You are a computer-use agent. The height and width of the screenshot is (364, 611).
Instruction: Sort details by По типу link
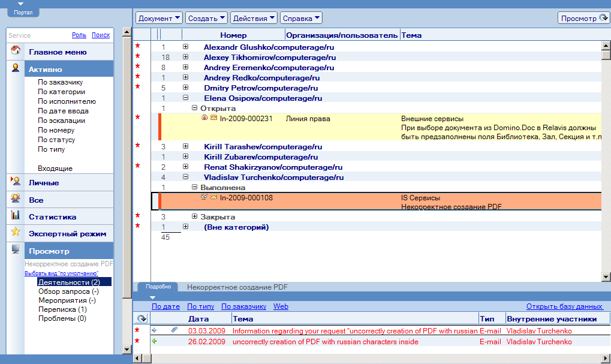200,306
